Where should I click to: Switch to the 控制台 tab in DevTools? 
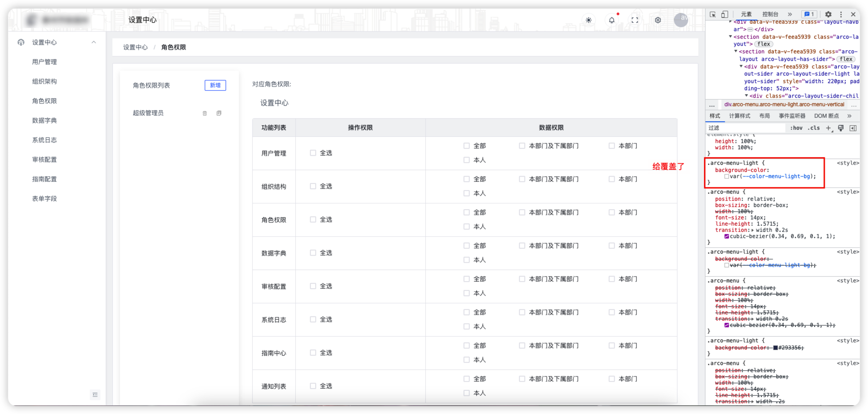point(771,14)
